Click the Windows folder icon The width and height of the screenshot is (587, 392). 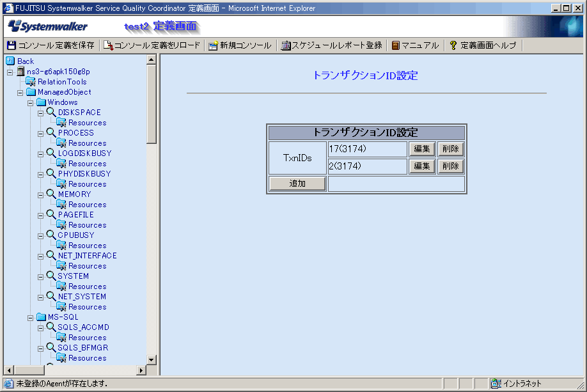[x=41, y=102]
